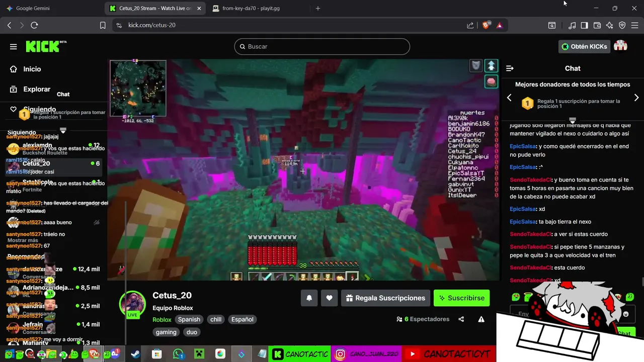
Task: Collapse the Chat panel
Action: click(510, 68)
